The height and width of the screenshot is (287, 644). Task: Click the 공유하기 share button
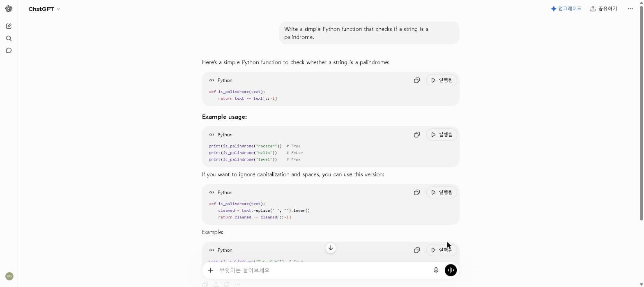(x=604, y=9)
